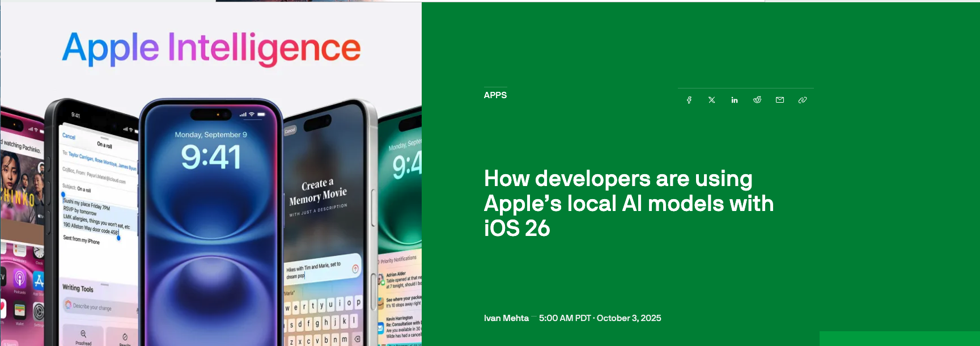The width and height of the screenshot is (980, 346).
Task: Share the article on Reddit
Action: (757, 100)
